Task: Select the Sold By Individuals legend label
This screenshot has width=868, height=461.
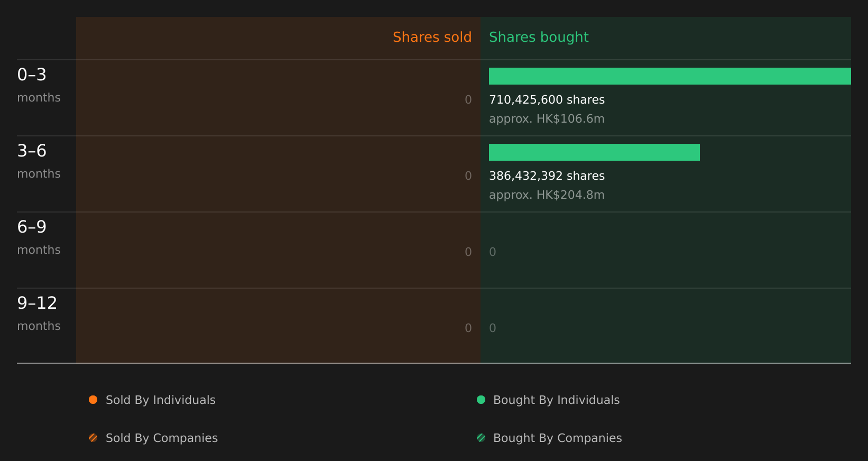Action: 161,400
